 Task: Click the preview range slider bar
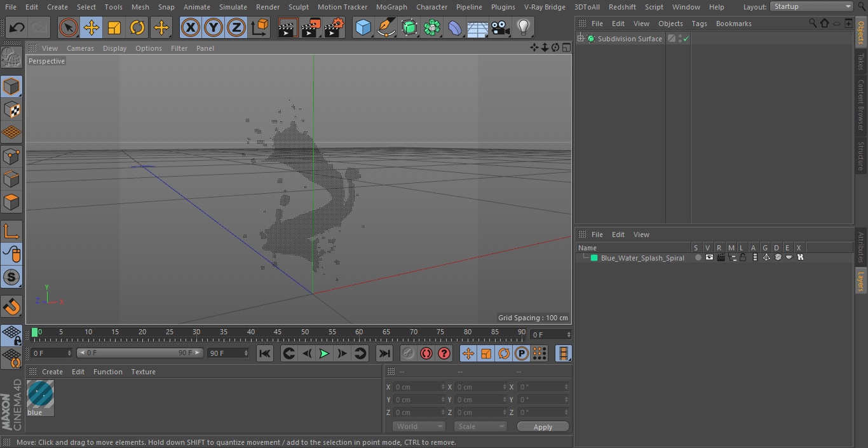point(140,353)
